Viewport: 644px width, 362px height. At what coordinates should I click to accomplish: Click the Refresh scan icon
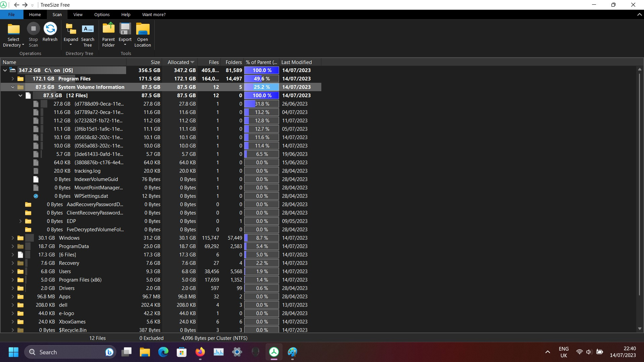(x=50, y=29)
